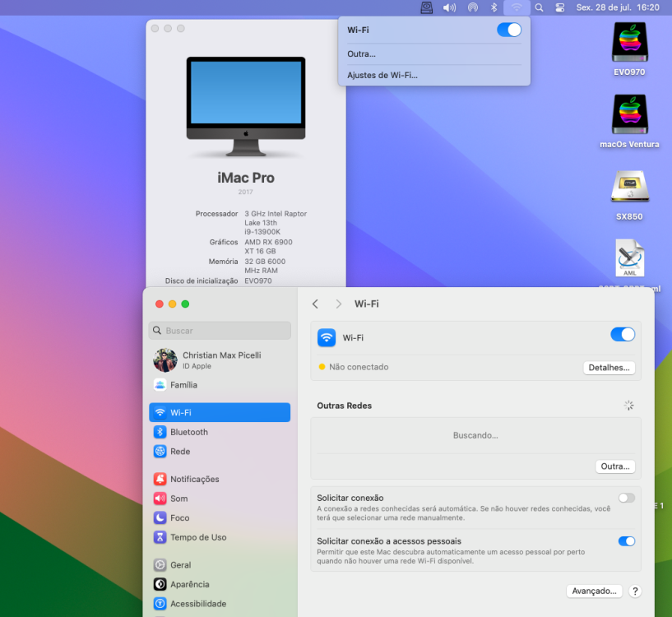Viewport: 672px width, 617px height.
Task: Click the Avançado... button
Action: point(594,591)
